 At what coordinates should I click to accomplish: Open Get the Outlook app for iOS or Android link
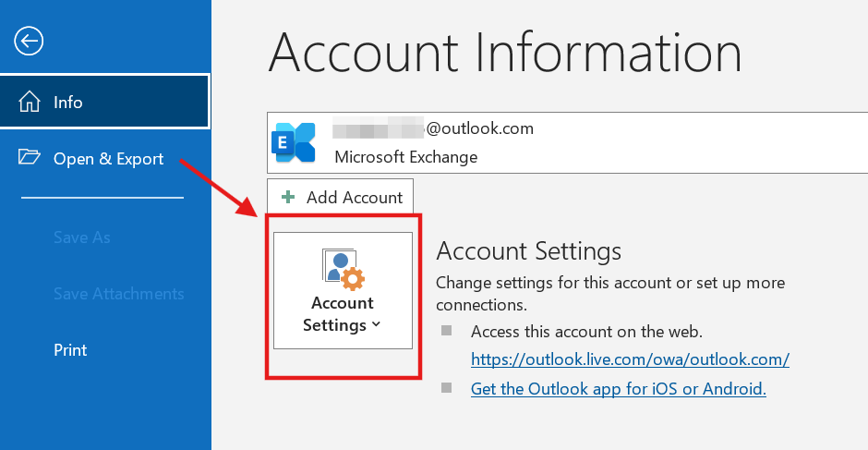click(x=619, y=388)
